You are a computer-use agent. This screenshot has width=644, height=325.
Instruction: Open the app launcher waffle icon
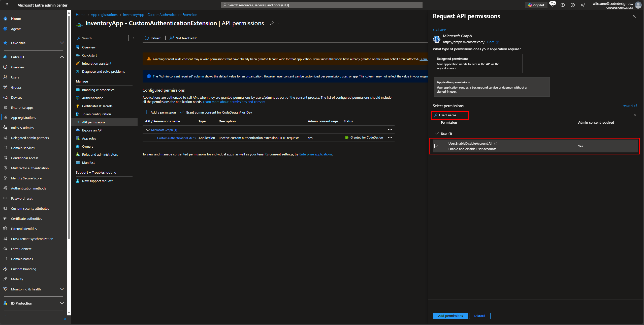(x=6, y=5)
